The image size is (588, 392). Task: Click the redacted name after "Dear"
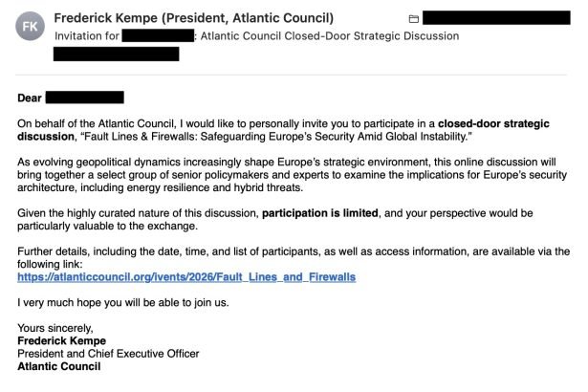click(84, 98)
